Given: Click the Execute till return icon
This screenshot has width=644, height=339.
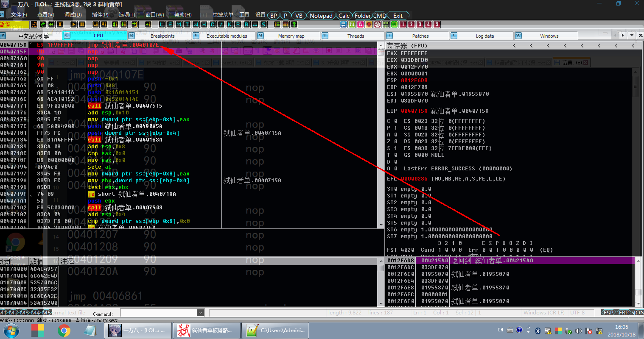Looking at the screenshot, I should (134, 24).
